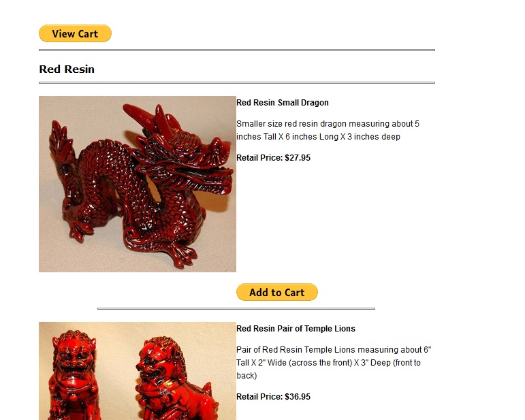This screenshot has height=420, width=525.
Task: Add the Small Dragon to cart
Action: (x=277, y=292)
